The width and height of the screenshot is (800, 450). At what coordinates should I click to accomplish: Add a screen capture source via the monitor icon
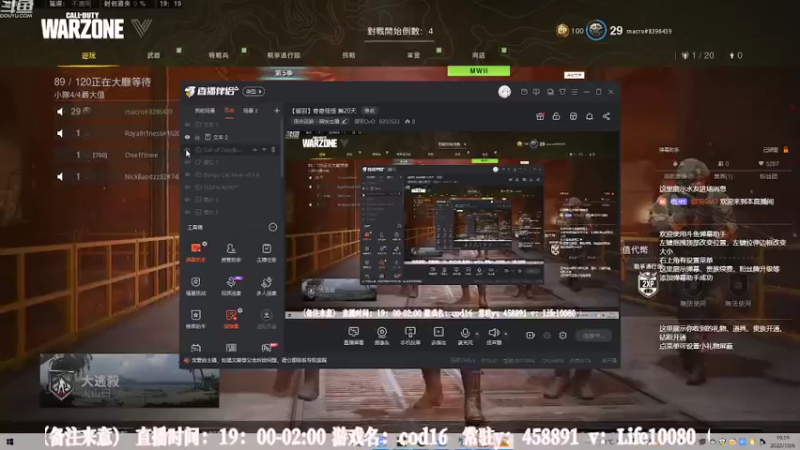(354, 335)
